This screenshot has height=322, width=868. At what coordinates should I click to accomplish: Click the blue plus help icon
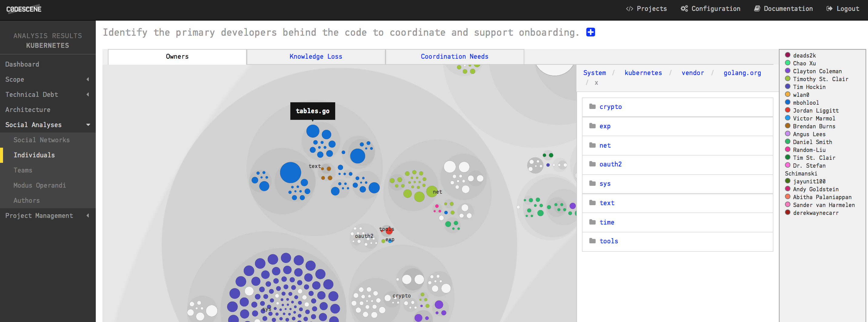coord(590,32)
